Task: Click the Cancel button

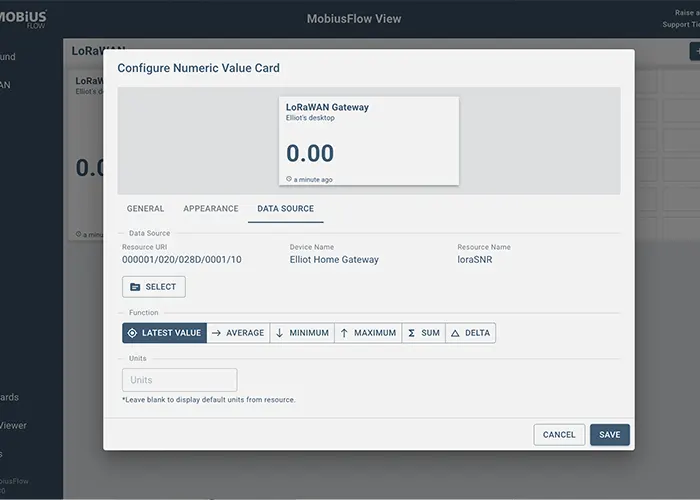Action: point(559,435)
